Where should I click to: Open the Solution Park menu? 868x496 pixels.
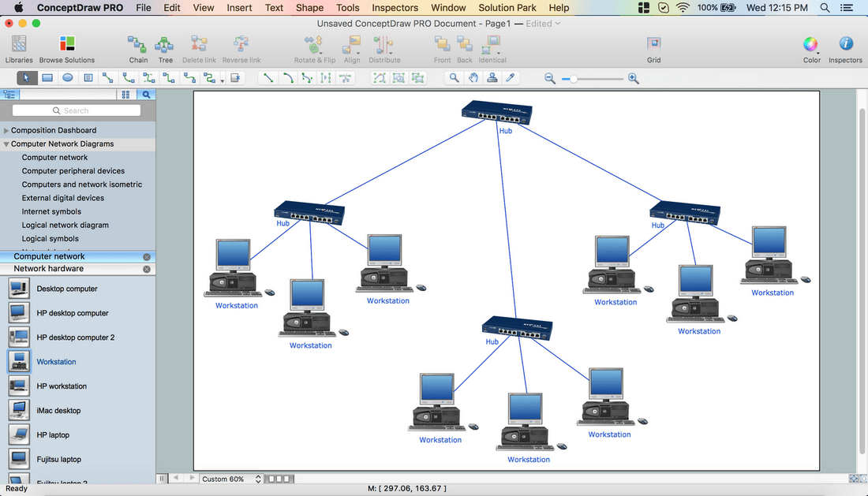[x=507, y=8]
